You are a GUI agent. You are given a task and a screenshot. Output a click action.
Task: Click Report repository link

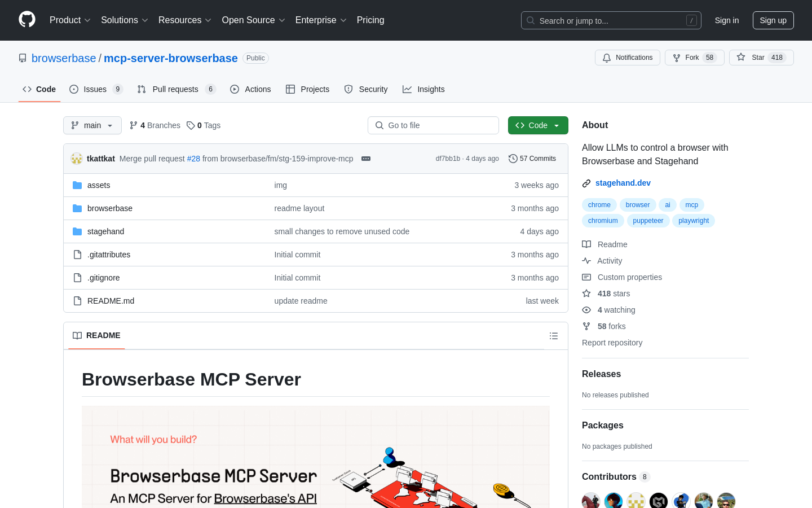click(x=612, y=343)
